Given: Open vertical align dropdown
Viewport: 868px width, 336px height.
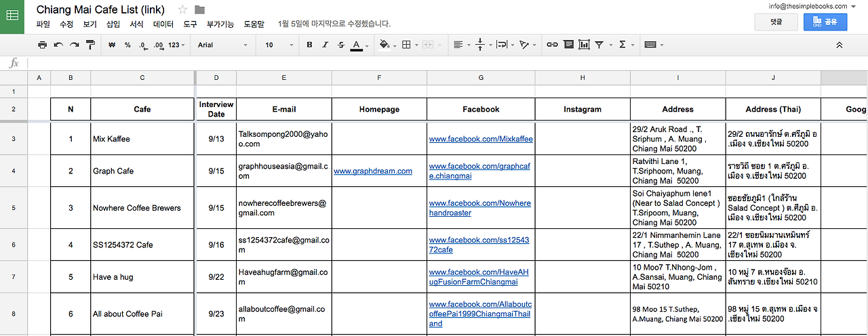Looking at the screenshot, I should pyautogui.click(x=483, y=45).
